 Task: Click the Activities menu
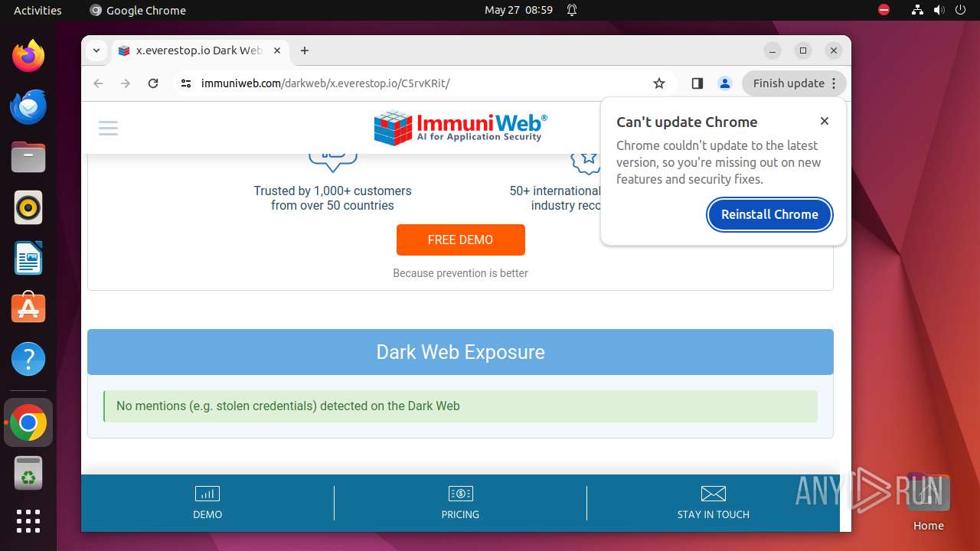(38, 10)
